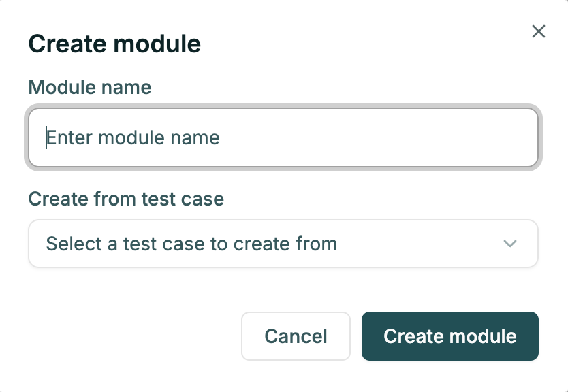Screen dimensions: 568x392
Task: Submit the form using 'Create module'
Action: (449, 336)
